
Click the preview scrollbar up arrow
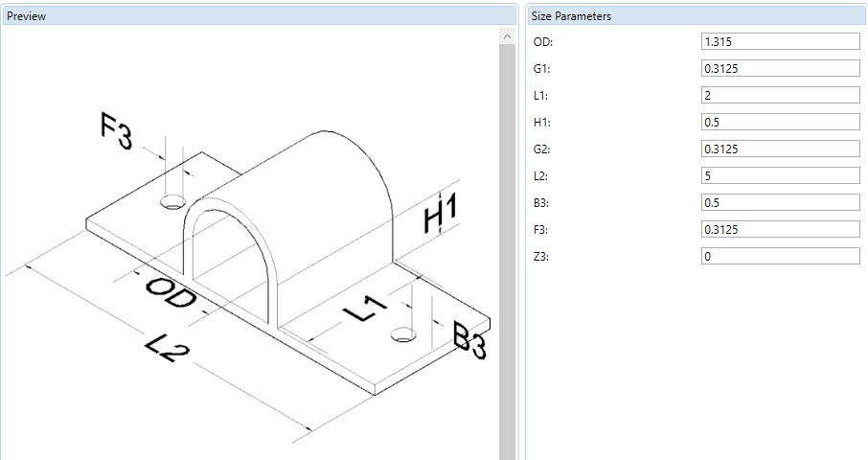pos(508,36)
